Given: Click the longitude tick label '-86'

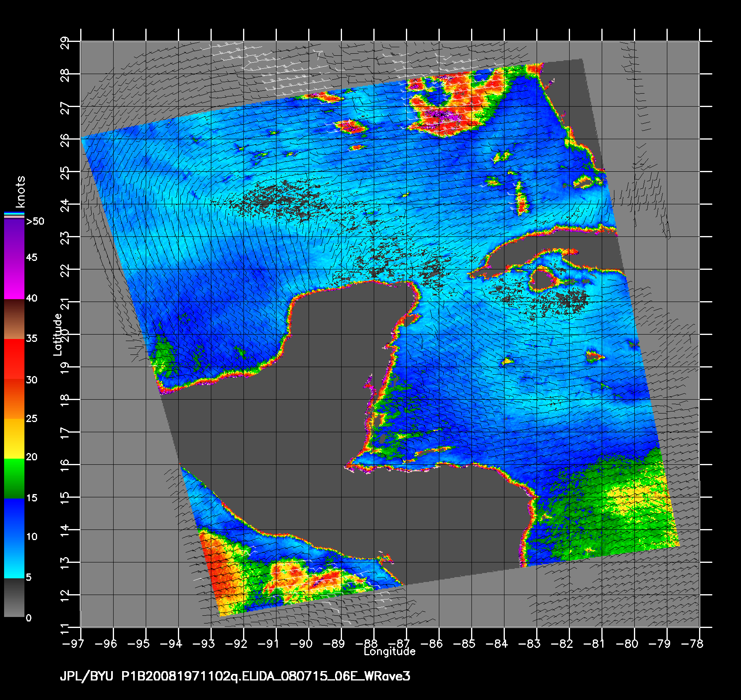Looking at the screenshot, I should pos(431,643).
